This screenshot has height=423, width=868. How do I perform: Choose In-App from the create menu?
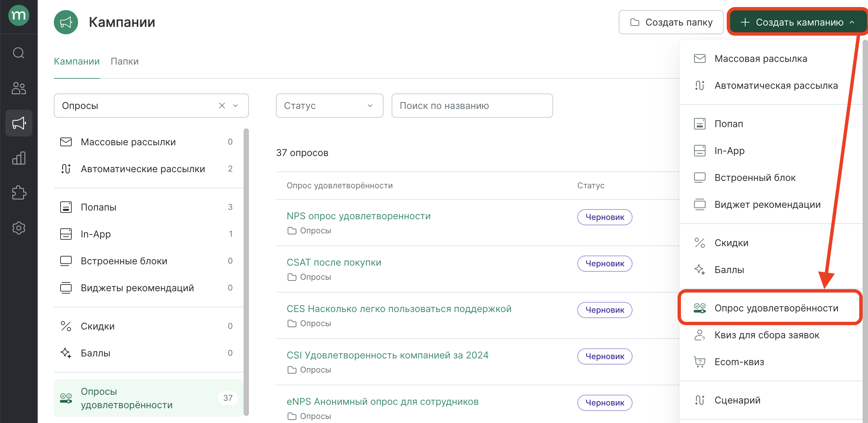click(x=770, y=151)
